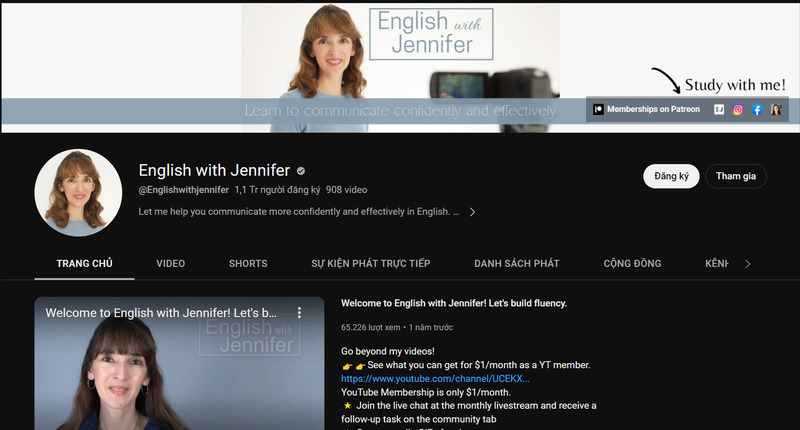Click the Tham gia join button
800x430 pixels.
[736, 176]
